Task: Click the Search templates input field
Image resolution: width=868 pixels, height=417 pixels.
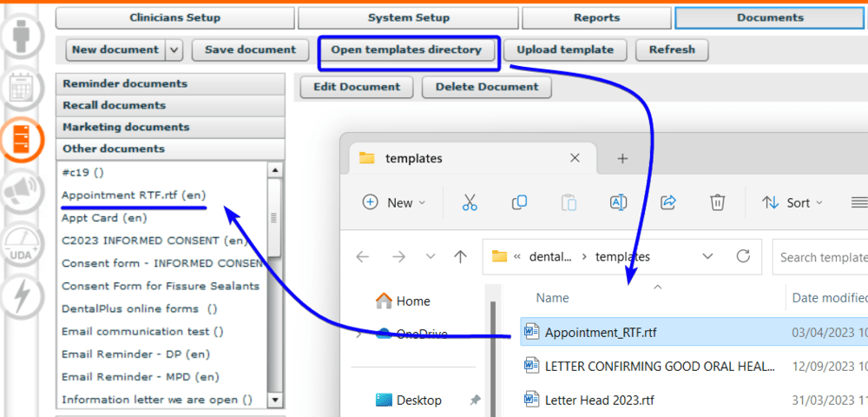Action: (x=820, y=257)
